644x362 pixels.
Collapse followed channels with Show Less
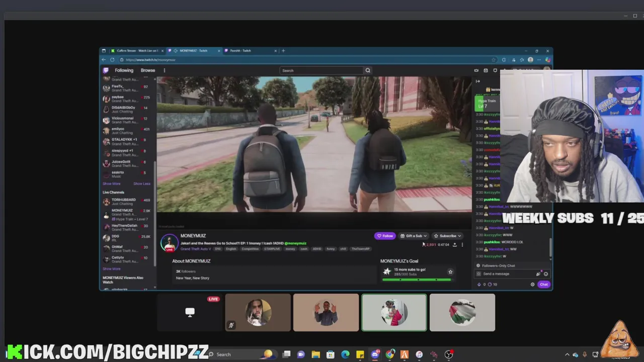pos(142,184)
